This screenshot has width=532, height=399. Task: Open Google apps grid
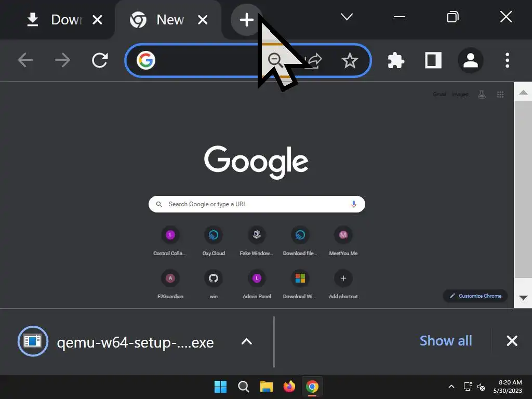click(500, 95)
